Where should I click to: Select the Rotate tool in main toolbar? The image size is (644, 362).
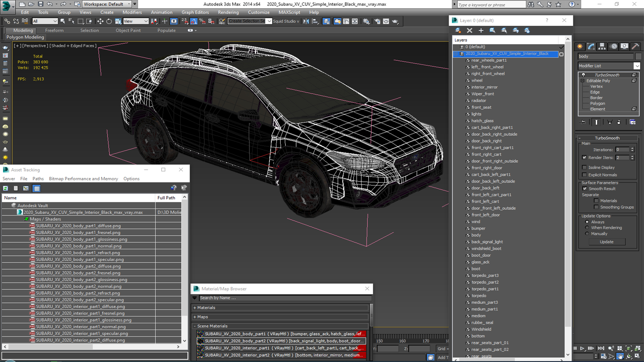click(109, 21)
